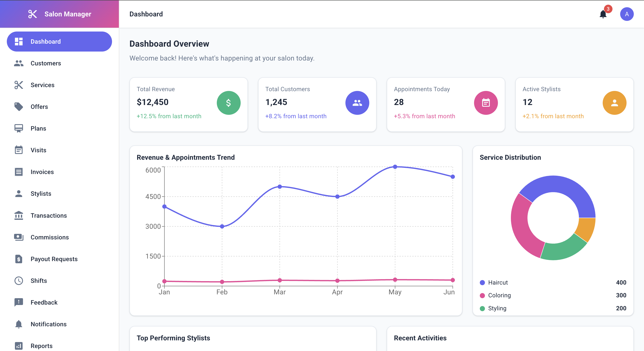Image resolution: width=644 pixels, height=351 pixels.
Task: Click the Salon Manager scissors logo
Action: pos(33,14)
